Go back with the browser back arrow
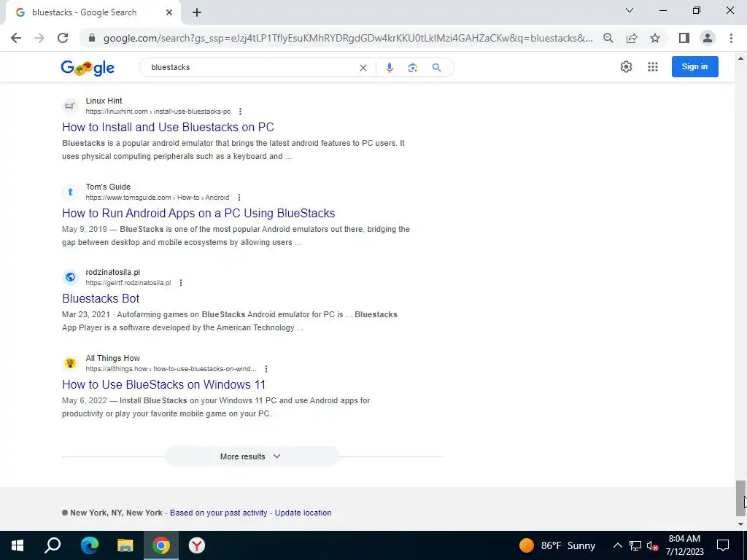The height and width of the screenshot is (560, 747). (x=16, y=38)
